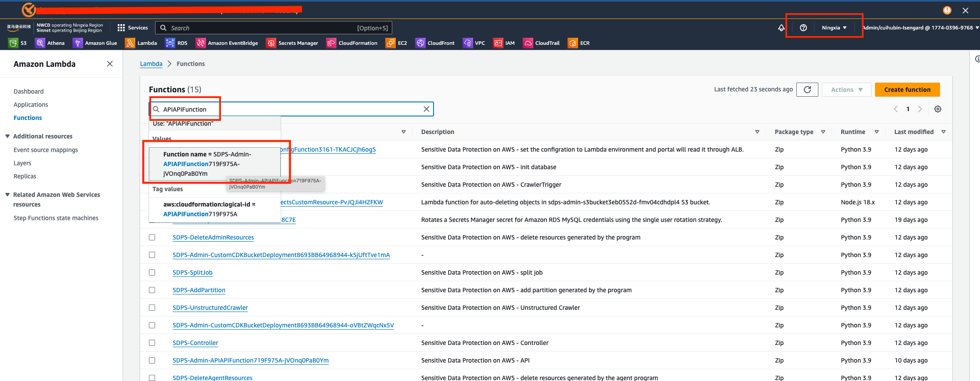Open the account menu Admin/cuihubin-Isengard
Image resolution: width=980 pixels, height=381 pixels.
tap(921, 28)
